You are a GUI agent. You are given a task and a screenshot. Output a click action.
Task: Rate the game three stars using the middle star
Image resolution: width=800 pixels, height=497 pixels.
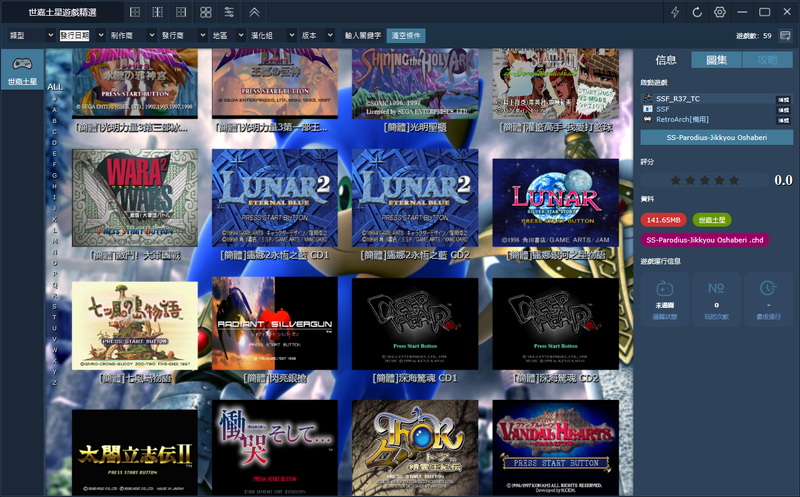[x=705, y=180]
